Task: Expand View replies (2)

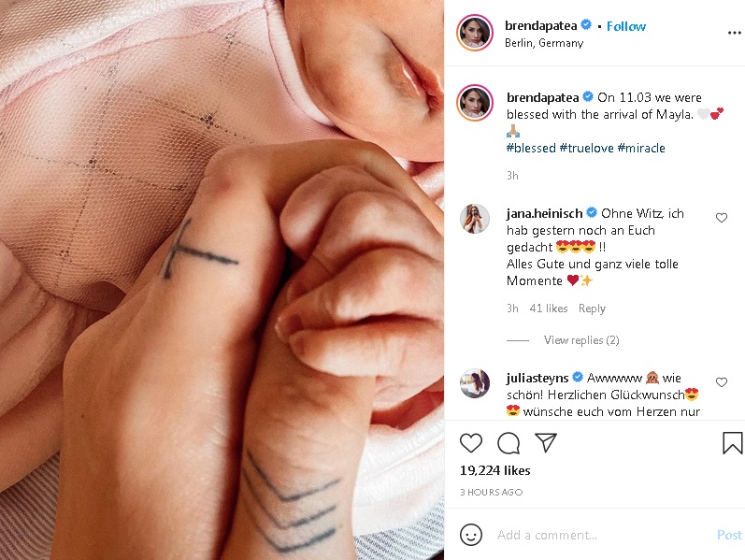Action: click(x=581, y=340)
